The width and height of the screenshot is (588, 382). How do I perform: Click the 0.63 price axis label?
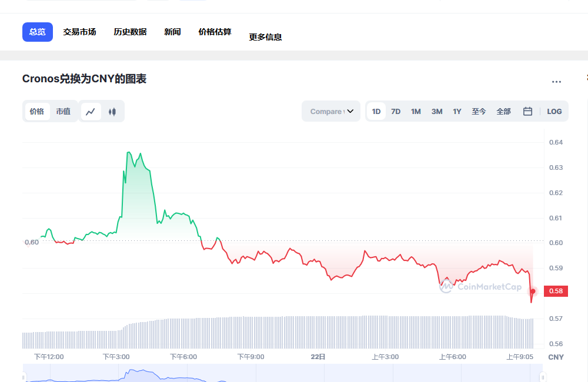click(556, 167)
